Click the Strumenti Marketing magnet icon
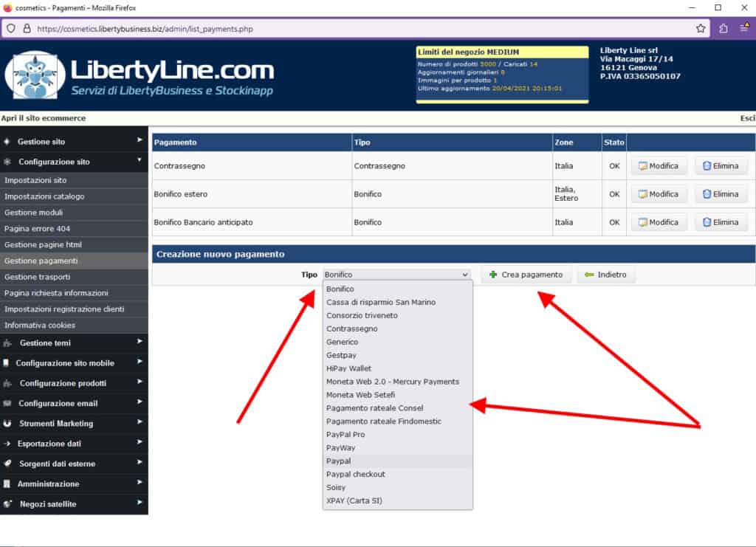Viewport: 756px width, 547px height. [x=7, y=424]
